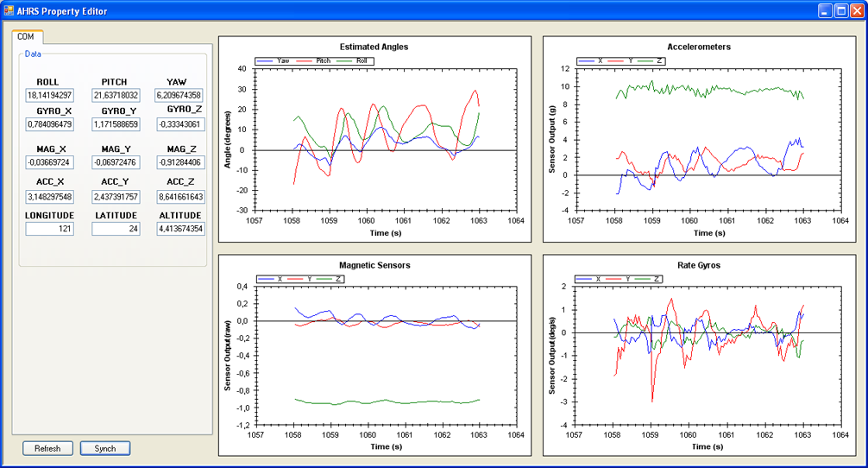Viewport: 868px width, 468px height.
Task: Click the Magnetic Sensors chart title
Action: click(374, 265)
